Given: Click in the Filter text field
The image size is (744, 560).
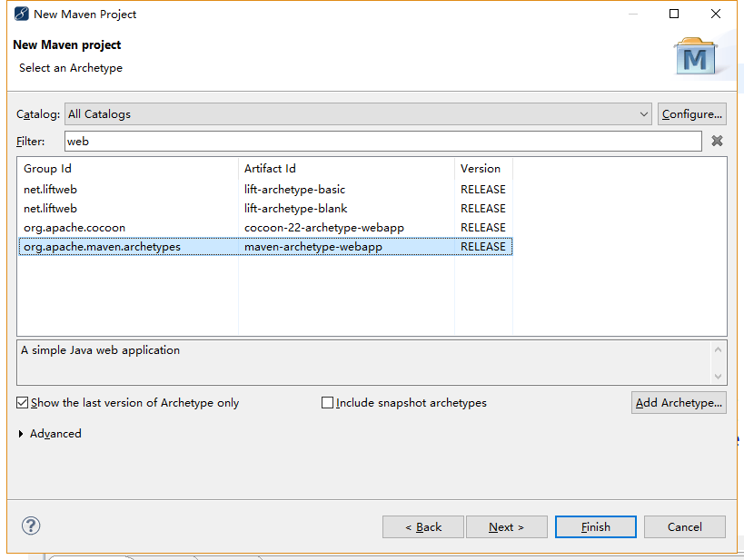Looking at the screenshot, I should point(382,142).
